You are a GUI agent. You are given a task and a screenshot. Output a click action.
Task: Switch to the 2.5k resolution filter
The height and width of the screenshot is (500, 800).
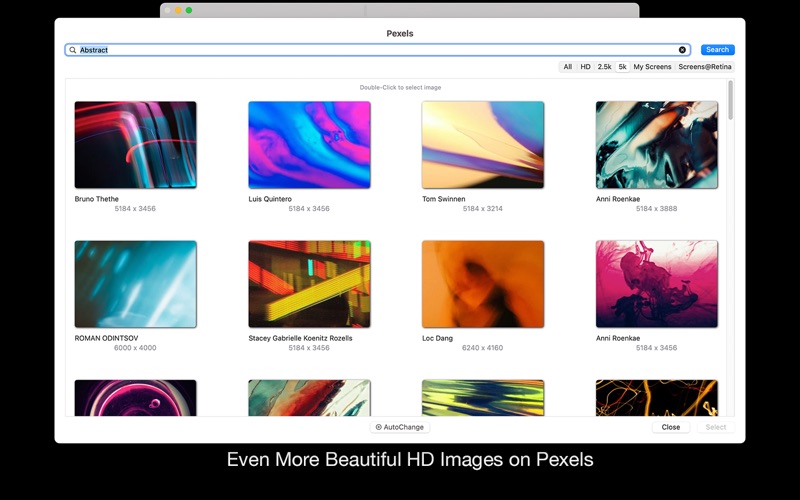[x=605, y=67]
